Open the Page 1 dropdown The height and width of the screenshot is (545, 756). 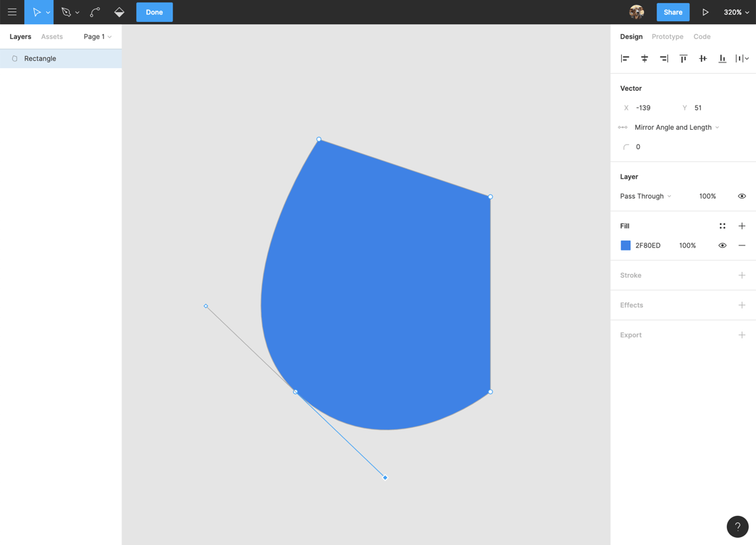point(97,37)
